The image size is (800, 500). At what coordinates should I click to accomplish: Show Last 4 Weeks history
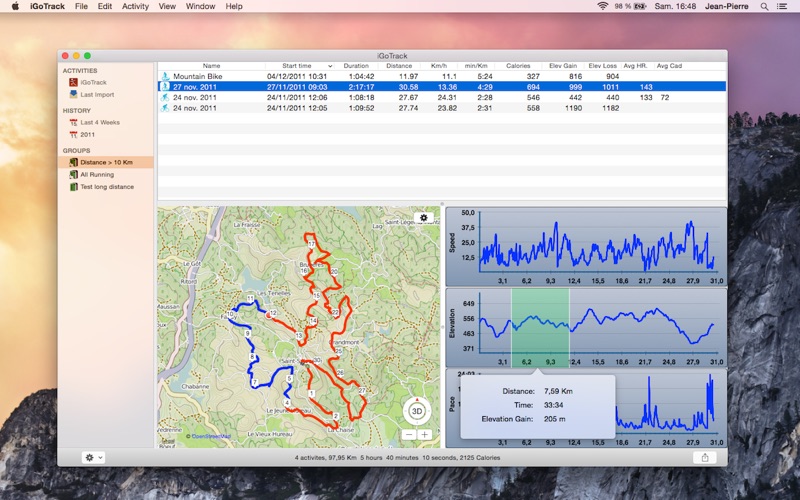point(98,122)
